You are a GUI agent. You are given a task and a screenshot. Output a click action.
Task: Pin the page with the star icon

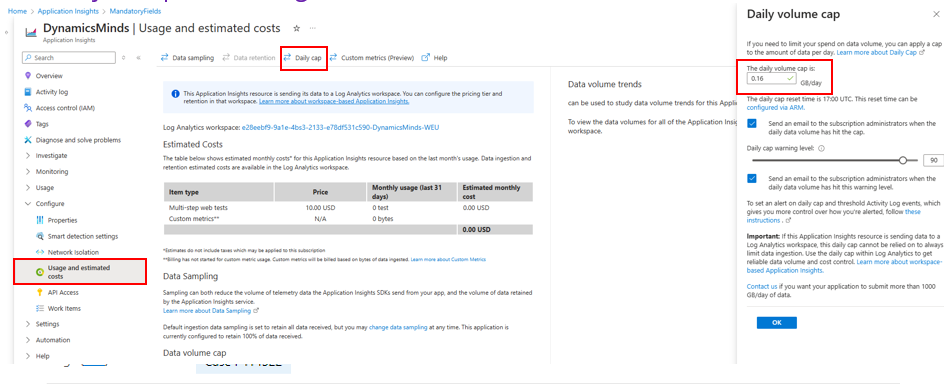point(296,28)
